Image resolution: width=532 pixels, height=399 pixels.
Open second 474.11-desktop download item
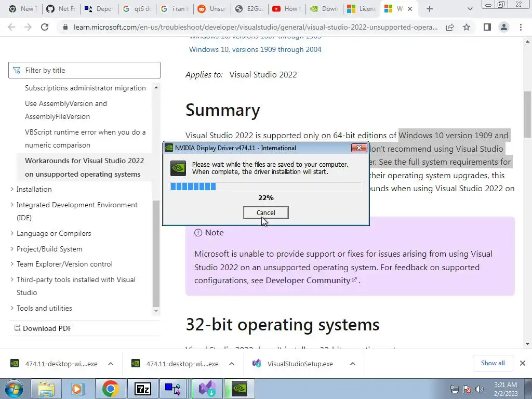[176, 364]
